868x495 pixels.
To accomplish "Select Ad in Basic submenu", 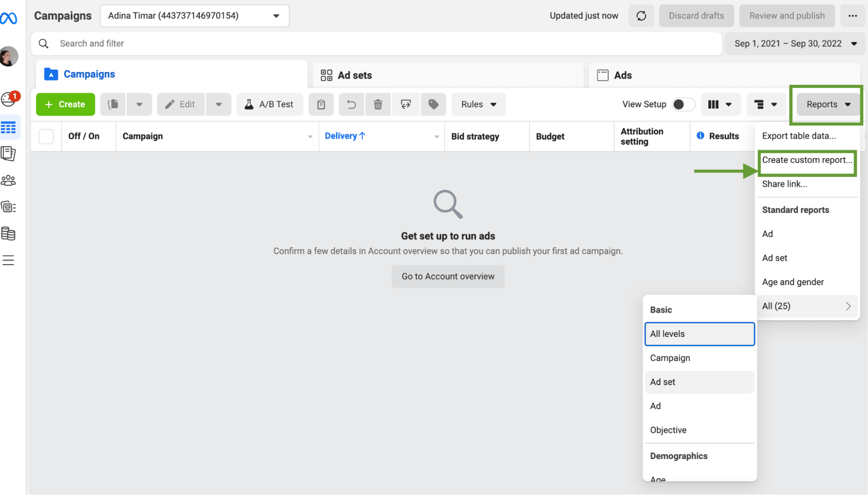I will click(700, 406).
